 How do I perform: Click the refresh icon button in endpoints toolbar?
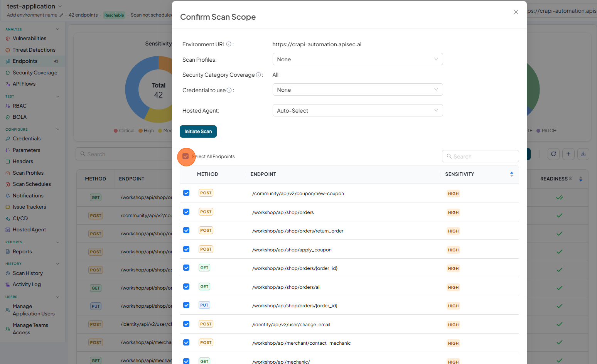click(x=553, y=154)
